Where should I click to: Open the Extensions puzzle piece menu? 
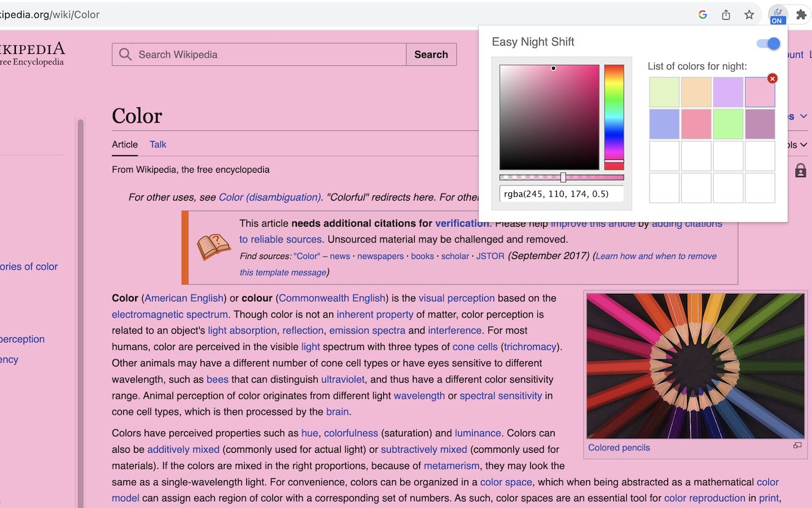pyautogui.click(x=801, y=15)
